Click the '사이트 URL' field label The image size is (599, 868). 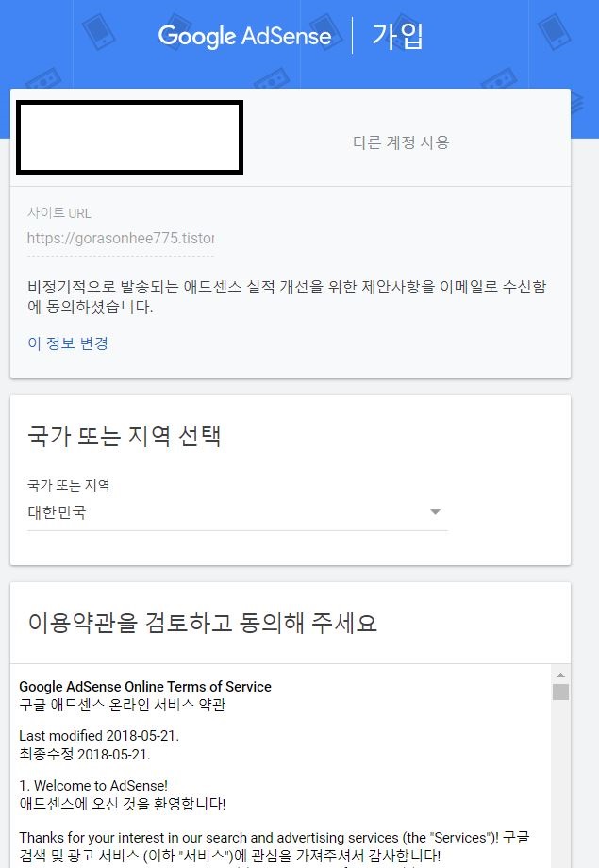59,213
